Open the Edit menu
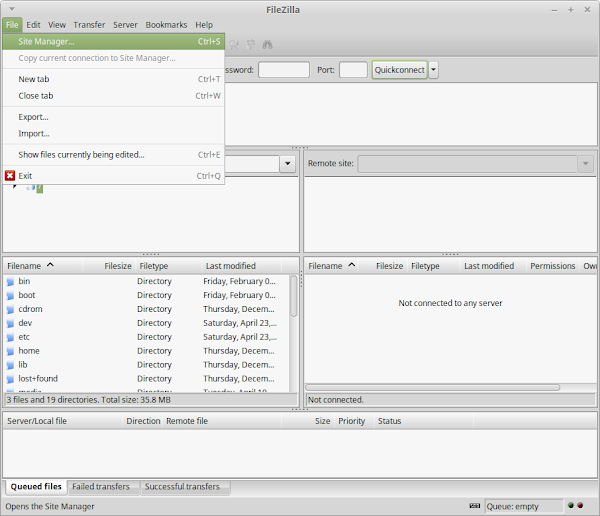Screen dimensions: 600x516 33,25
